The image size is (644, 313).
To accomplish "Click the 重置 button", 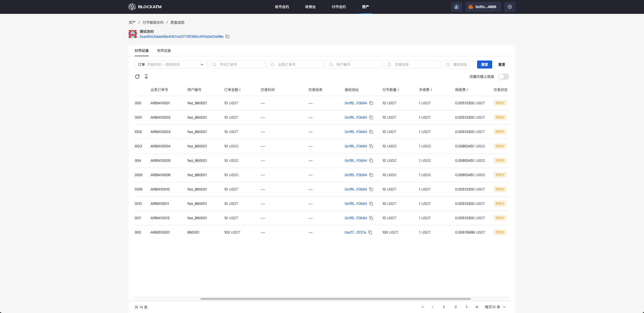I will click(x=502, y=65).
